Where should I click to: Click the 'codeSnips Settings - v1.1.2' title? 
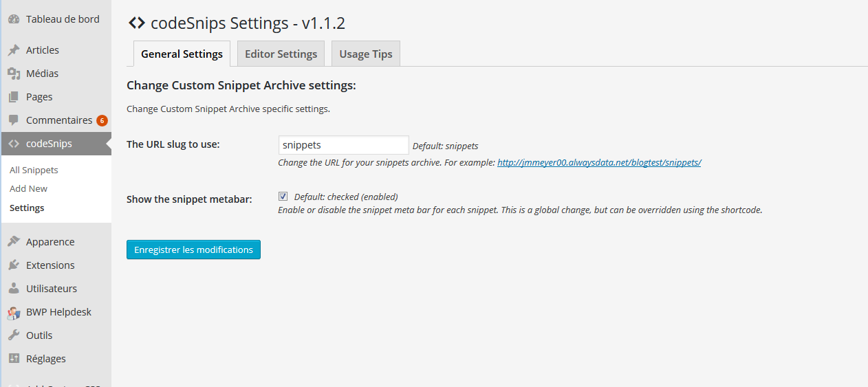248,23
